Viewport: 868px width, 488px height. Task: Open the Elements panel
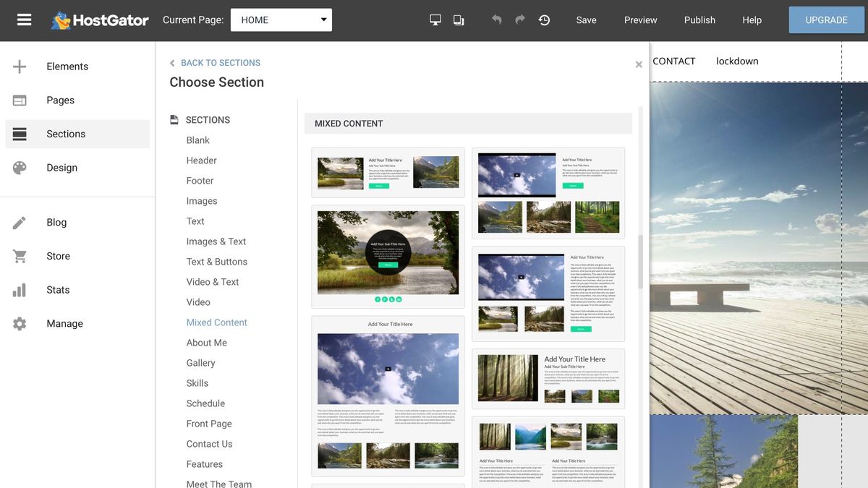(67, 66)
